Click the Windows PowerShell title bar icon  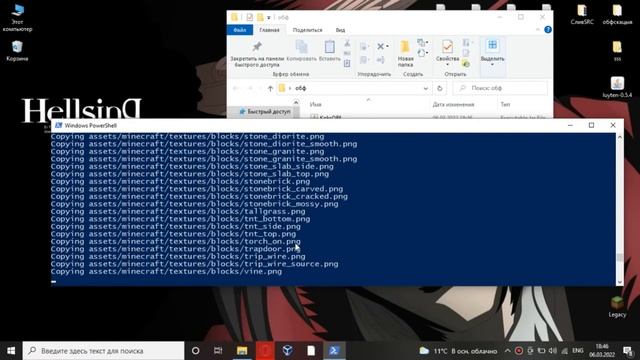(x=58, y=125)
